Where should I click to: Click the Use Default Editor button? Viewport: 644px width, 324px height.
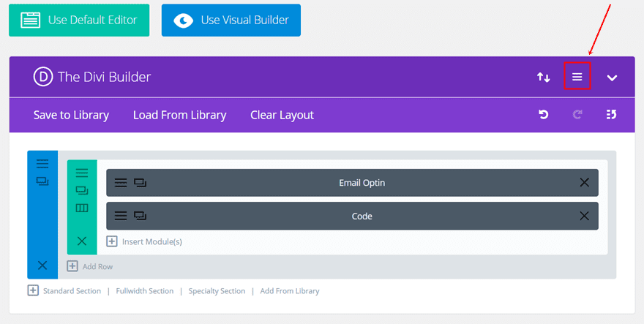coord(79,20)
